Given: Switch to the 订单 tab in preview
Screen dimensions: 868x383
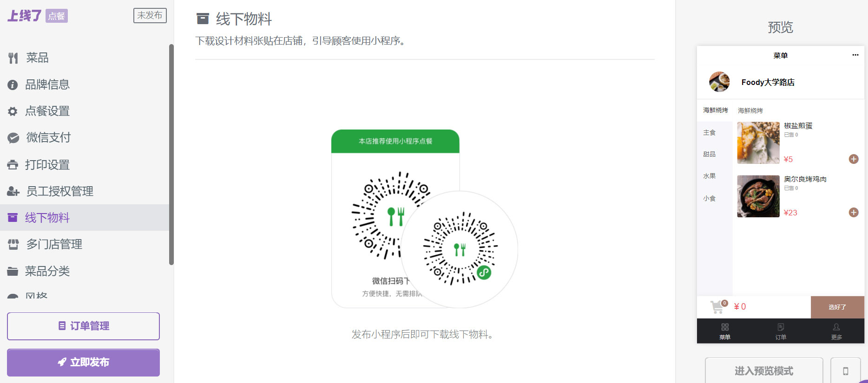Looking at the screenshot, I should click(x=780, y=331).
